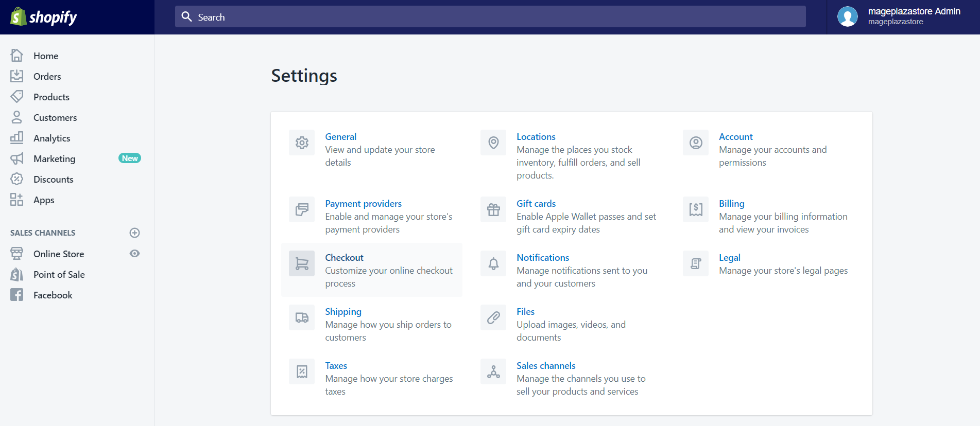The width and height of the screenshot is (980, 426).
Task: Open Point of Sale channel
Action: click(x=59, y=274)
